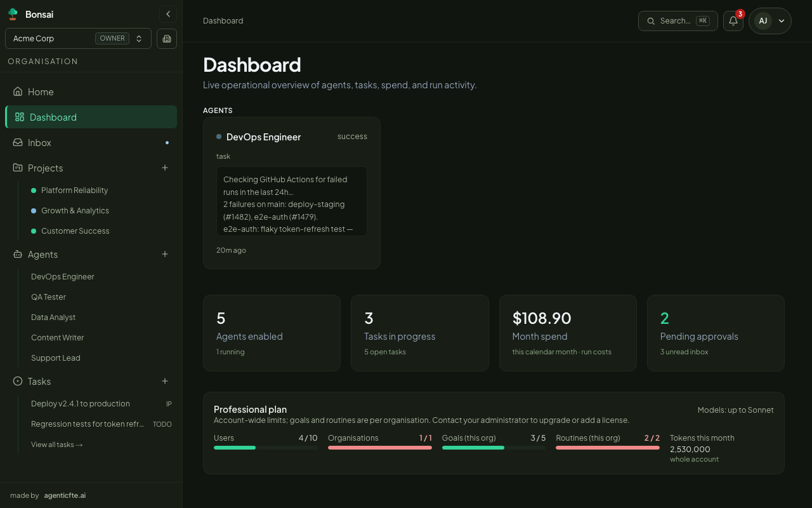The image size is (812, 508).
Task: Click the OWNER role badge
Action: tap(112, 38)
